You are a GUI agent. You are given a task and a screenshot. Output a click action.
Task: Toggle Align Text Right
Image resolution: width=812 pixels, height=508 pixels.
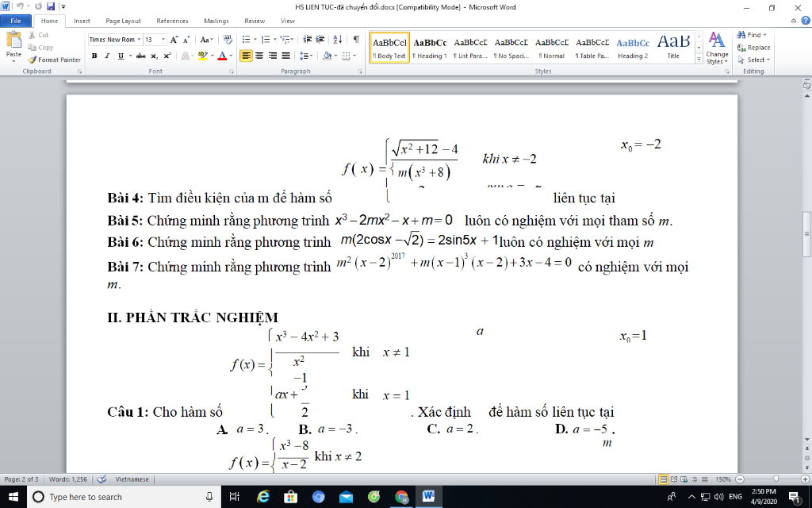tap(273, 56)
